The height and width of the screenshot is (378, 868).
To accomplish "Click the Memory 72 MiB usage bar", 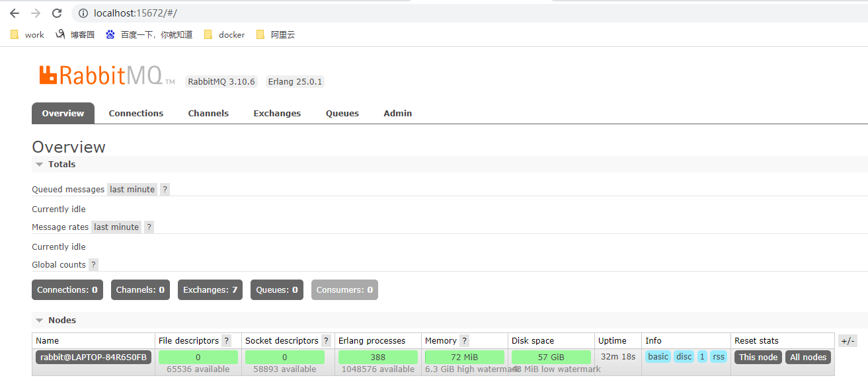I will click(x=465, y=358).
